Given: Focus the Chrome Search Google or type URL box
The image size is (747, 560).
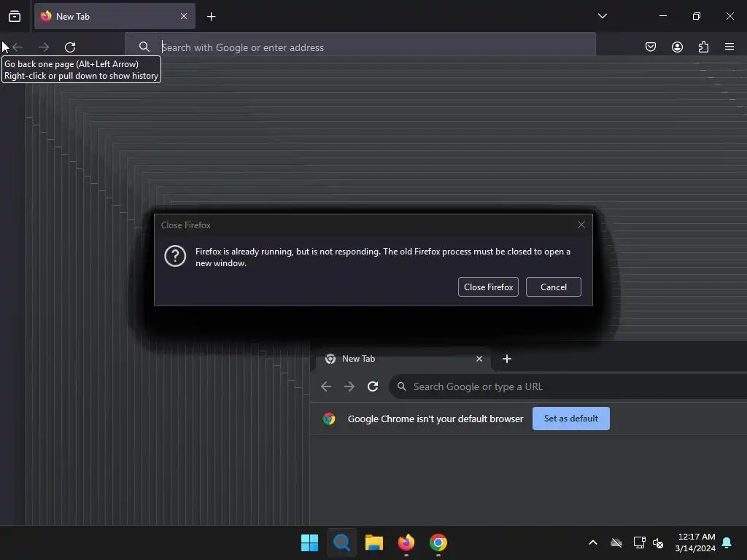Looking at the screenshot, I should (x=568, y=386).
